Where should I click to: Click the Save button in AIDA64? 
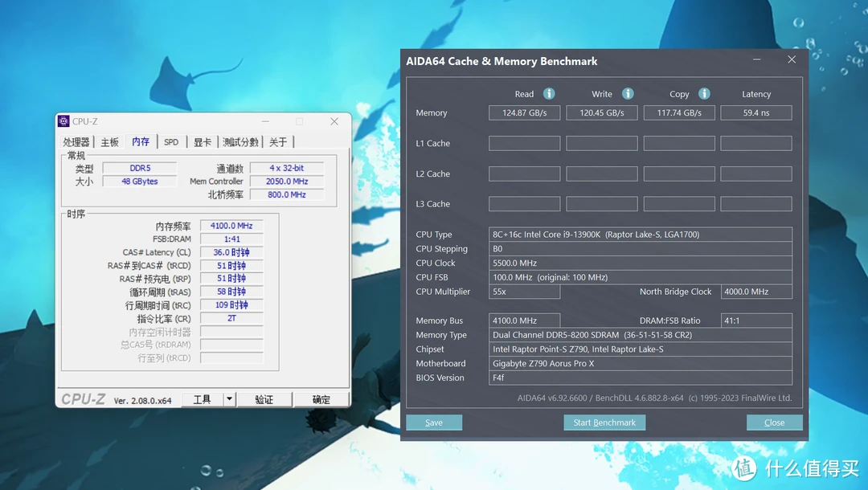434,423
